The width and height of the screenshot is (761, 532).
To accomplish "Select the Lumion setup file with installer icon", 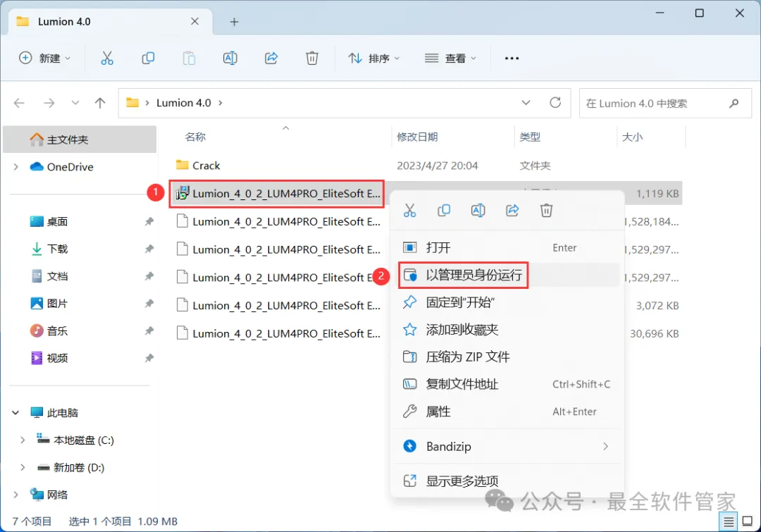I will [x=277, y=194].
